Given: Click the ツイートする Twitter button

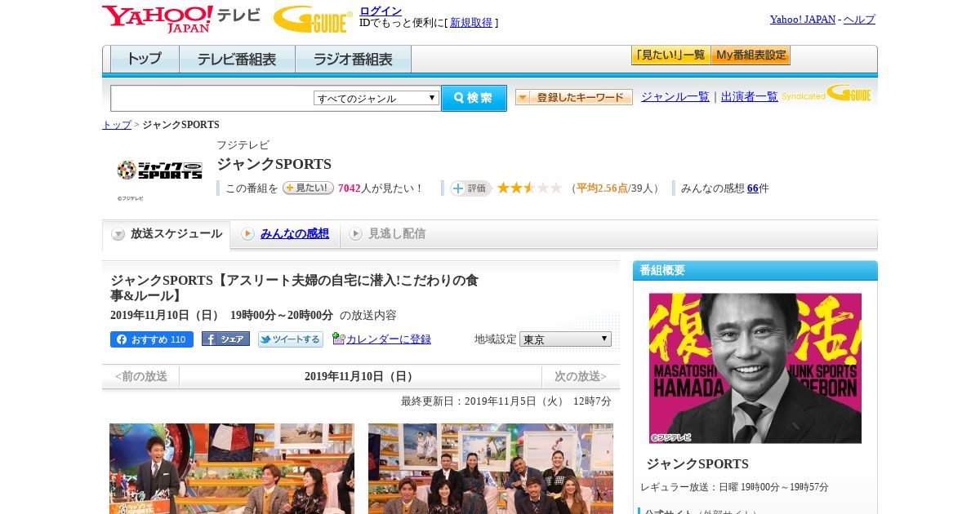Looking at the screenshot, I should coord(291,339).
